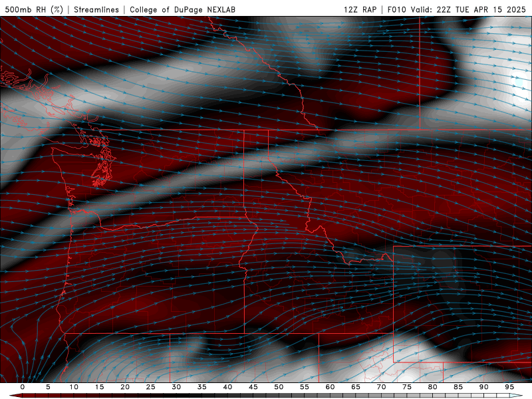Click the colorbar label '30'
532x399 pixels.
coord(176,387)
